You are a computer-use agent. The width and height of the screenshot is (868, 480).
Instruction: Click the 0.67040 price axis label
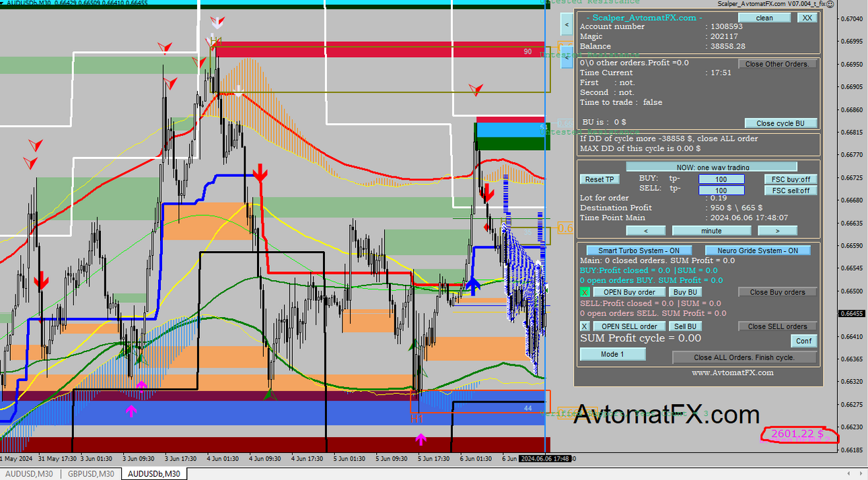(853, 18)
